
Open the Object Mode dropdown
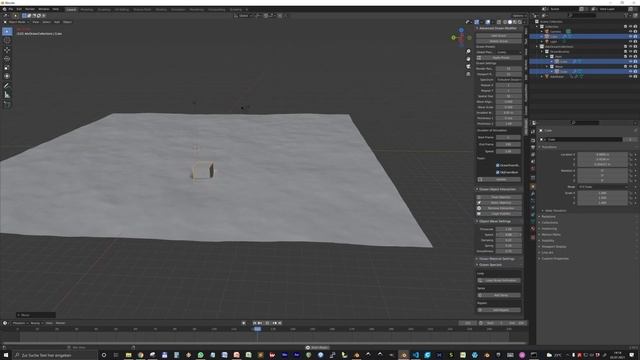[17, 22]
